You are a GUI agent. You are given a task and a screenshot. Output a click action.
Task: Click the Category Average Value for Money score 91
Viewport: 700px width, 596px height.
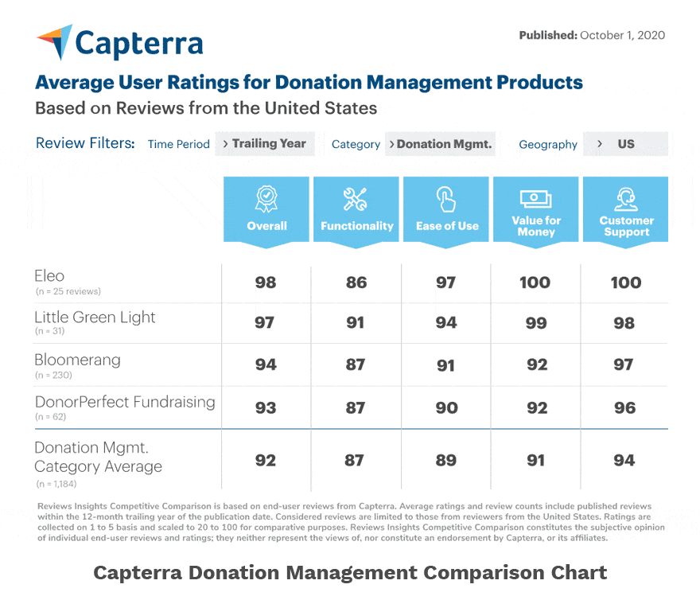point(535,461)
